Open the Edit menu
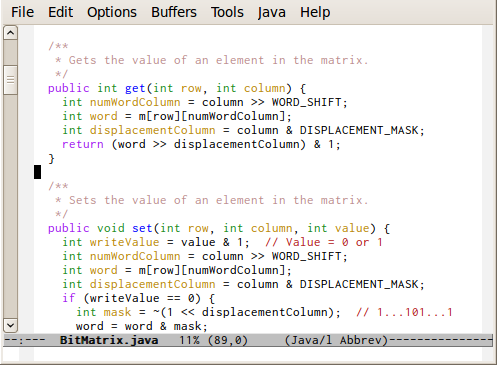Image resolution: width=497 pixels, height=365 pixels. [60, 12]
